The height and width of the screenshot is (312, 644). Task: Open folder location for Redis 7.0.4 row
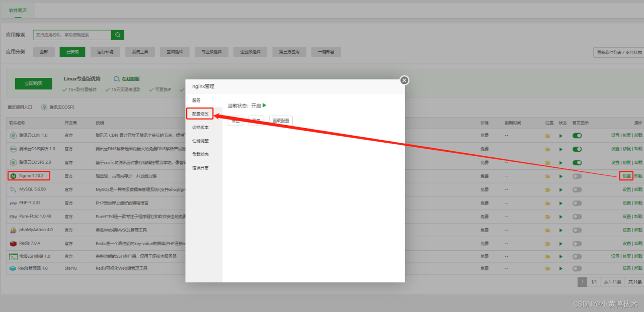548,243
